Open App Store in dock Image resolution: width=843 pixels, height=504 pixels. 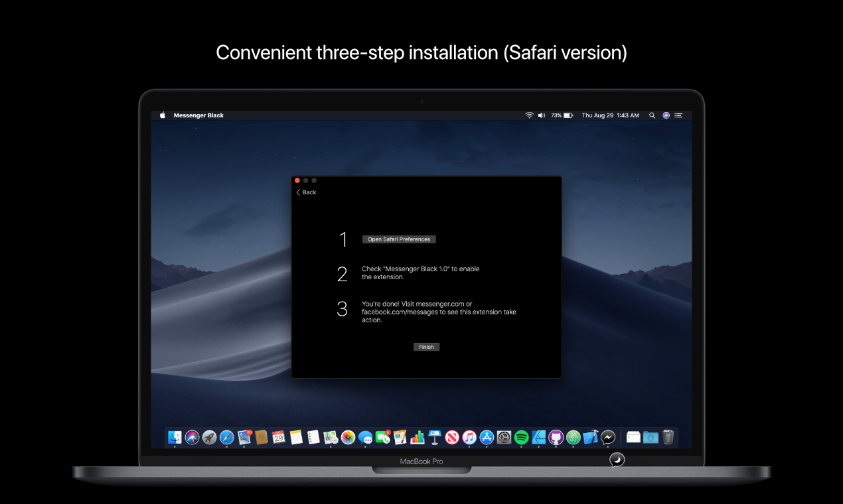click(x=487, y=437)
